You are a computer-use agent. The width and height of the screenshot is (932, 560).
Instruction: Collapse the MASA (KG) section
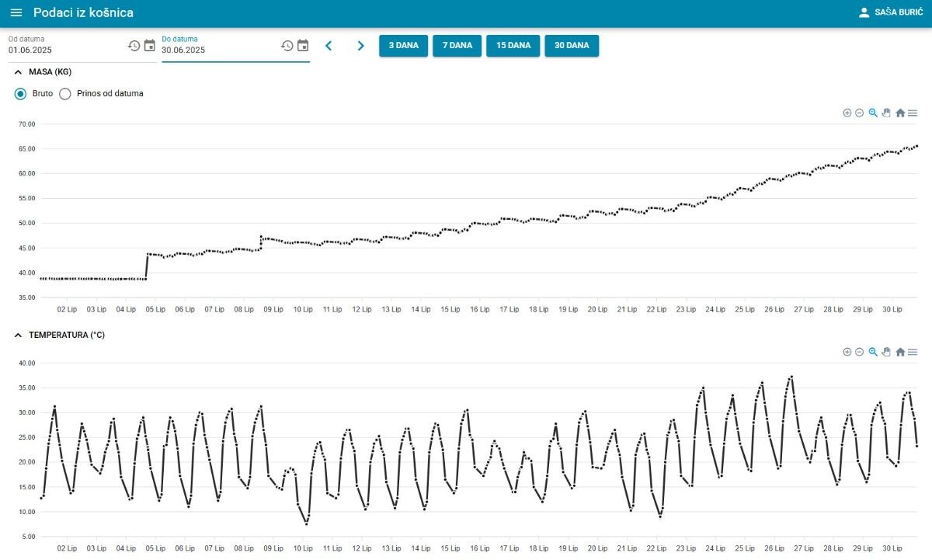(x=19, y=72)
